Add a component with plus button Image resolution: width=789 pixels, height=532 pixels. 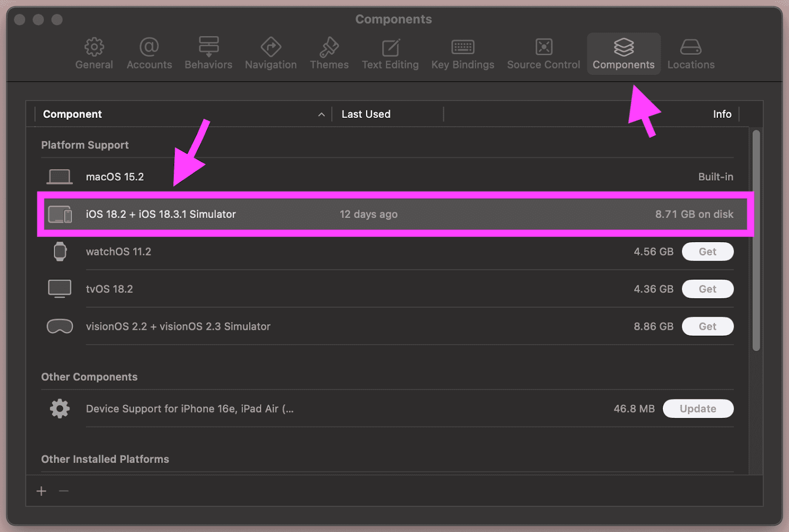41,491
